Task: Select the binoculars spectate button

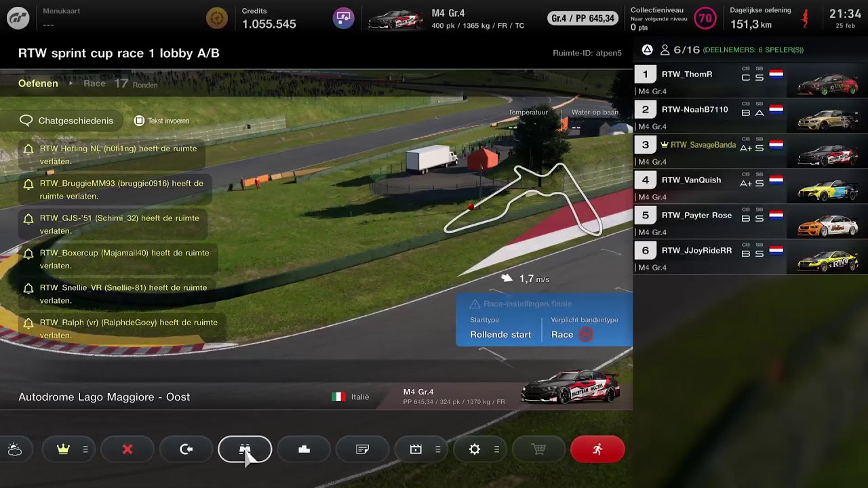Action: coord(245,449)
